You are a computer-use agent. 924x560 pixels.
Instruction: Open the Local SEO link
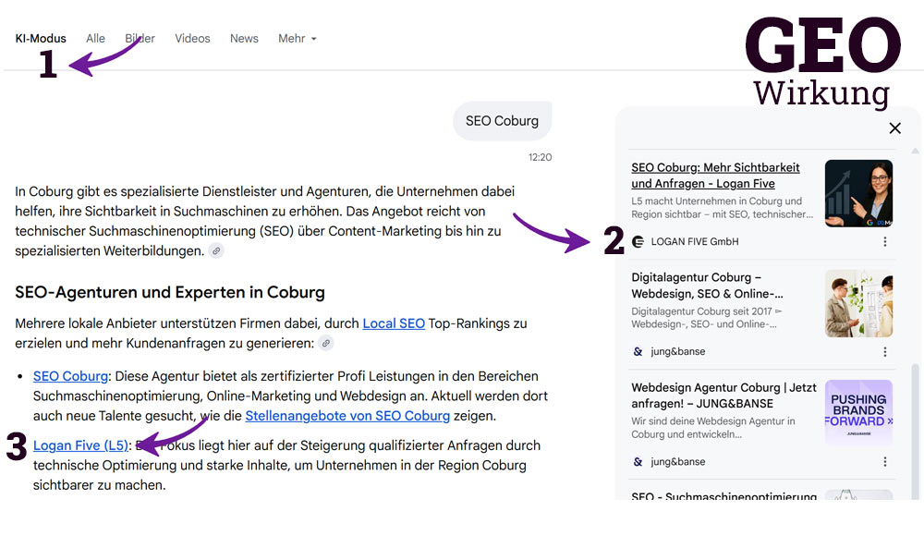pos(394,323)
